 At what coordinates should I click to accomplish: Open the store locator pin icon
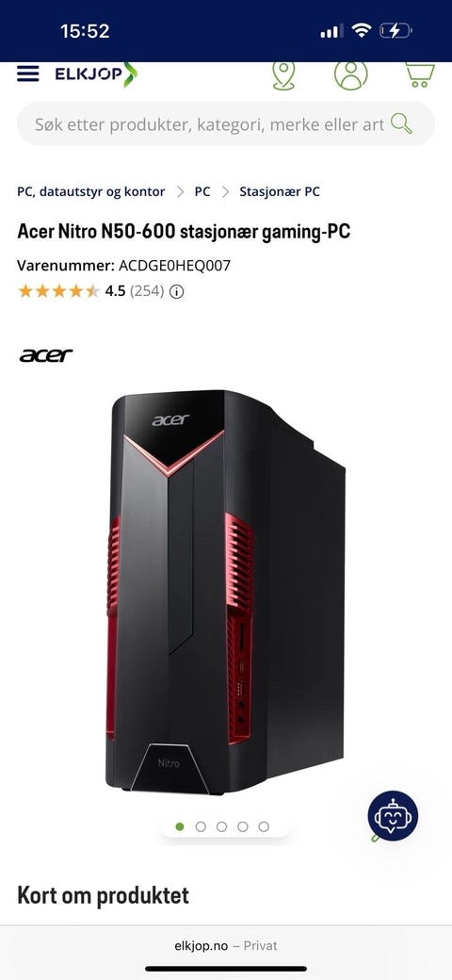click(x=283, y=75)
